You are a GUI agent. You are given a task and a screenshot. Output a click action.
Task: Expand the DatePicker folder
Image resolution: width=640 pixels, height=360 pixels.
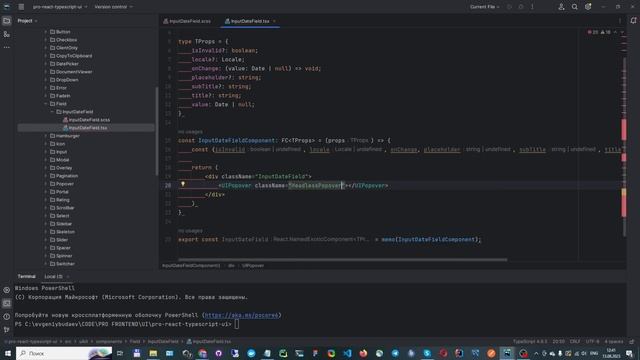(x=46, y=64)
